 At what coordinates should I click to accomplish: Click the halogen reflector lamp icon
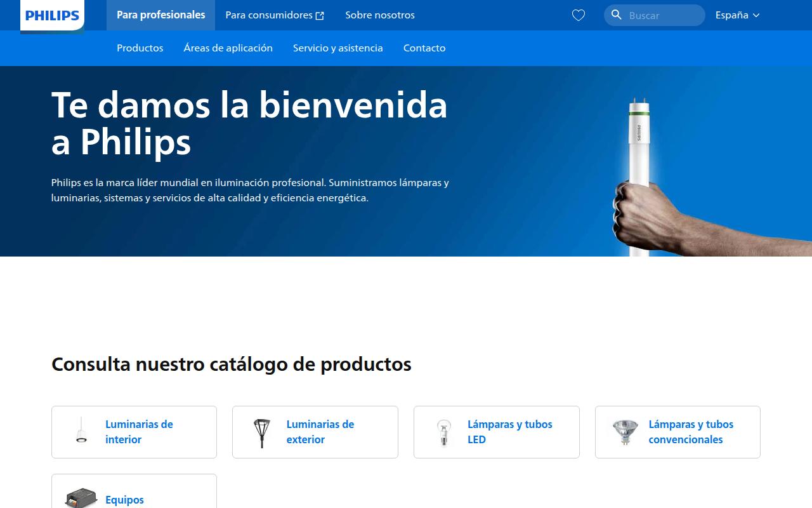tap(625, 432)
